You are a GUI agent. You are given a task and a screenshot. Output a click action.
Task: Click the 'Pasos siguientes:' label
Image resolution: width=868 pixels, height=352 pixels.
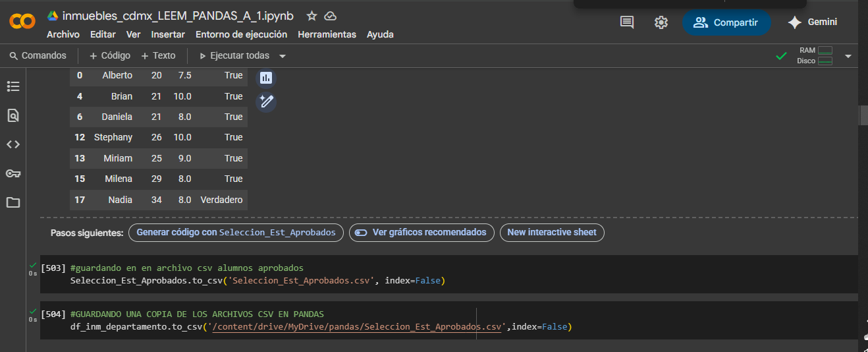click(x=87, y=233)
